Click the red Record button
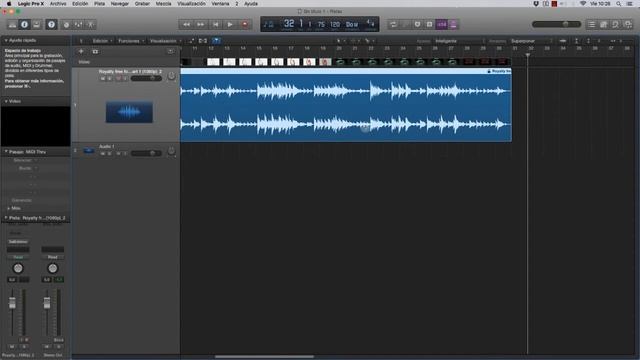The image size is (640, 360). point(245,24)
